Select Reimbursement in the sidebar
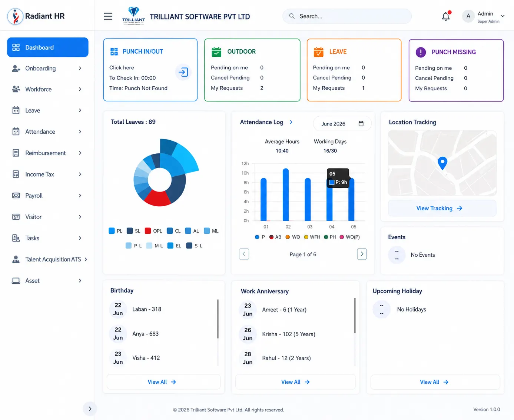 [x=47, y=153]
